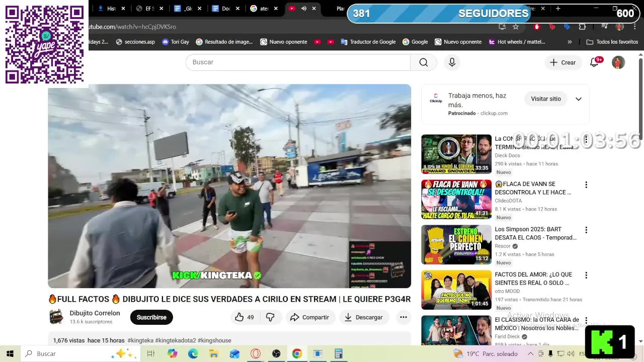Switch to the Hist tab
The height and width of the screenshot is (362, 644).
111,9
